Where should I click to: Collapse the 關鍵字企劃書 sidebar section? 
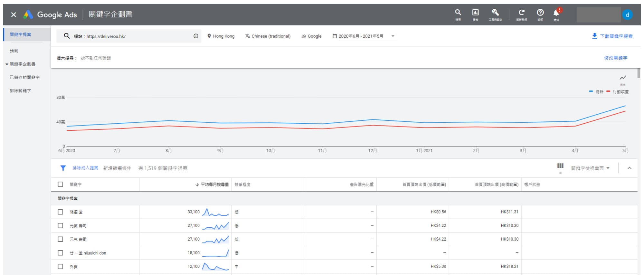7,64
